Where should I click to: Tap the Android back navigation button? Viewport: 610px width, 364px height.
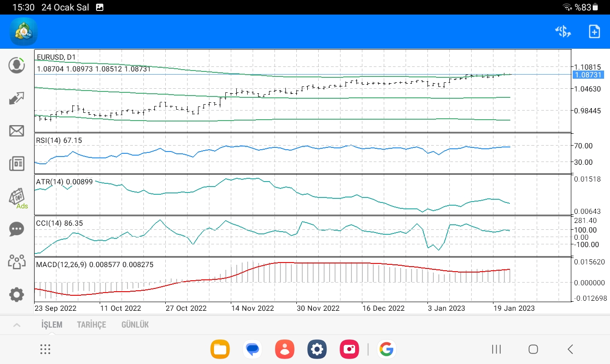[x=570, y=349]
